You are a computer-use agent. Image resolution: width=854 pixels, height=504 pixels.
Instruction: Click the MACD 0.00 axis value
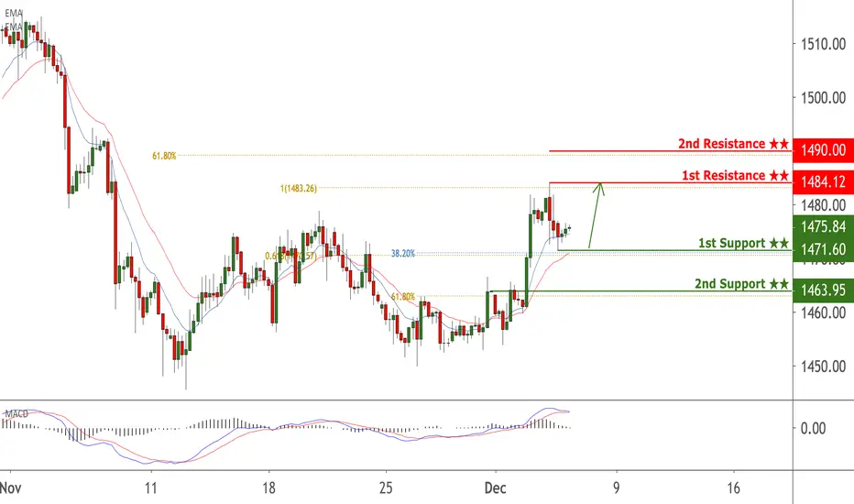tap(813, 428)
